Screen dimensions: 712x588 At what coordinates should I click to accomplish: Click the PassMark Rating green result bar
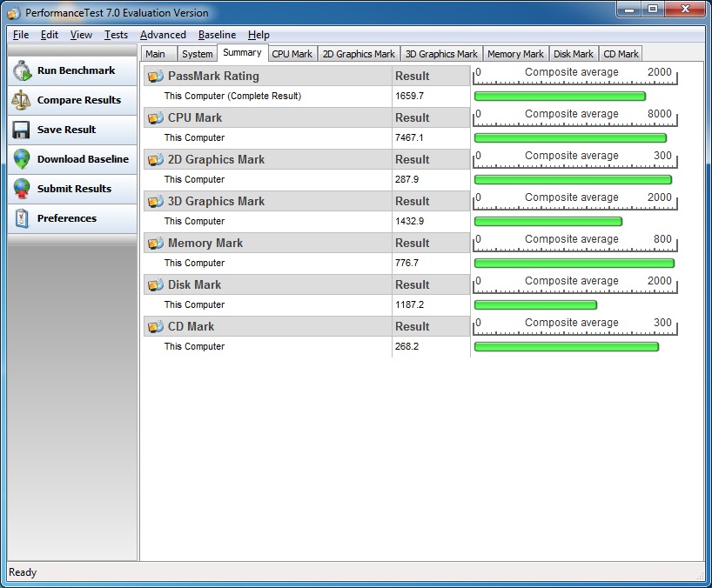click(x=560, y=97)
